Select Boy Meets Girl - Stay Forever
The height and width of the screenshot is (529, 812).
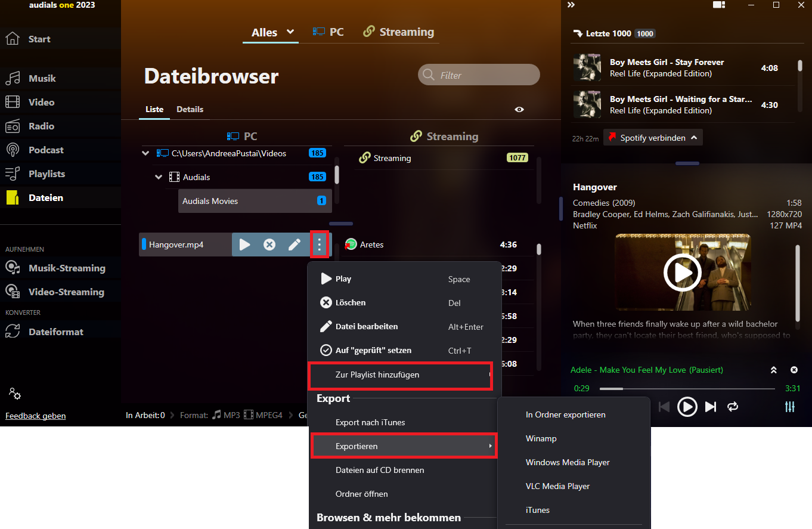(x=683, y=68)
